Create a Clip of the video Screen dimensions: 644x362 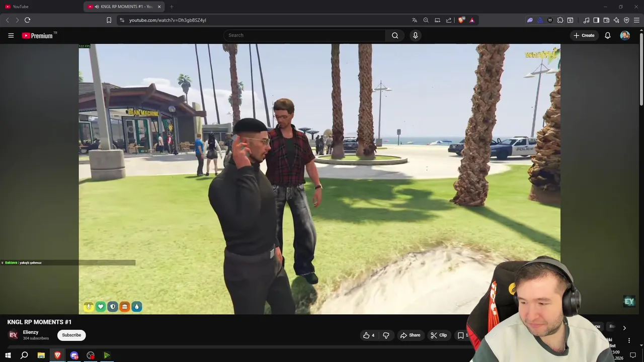[439, 335]
